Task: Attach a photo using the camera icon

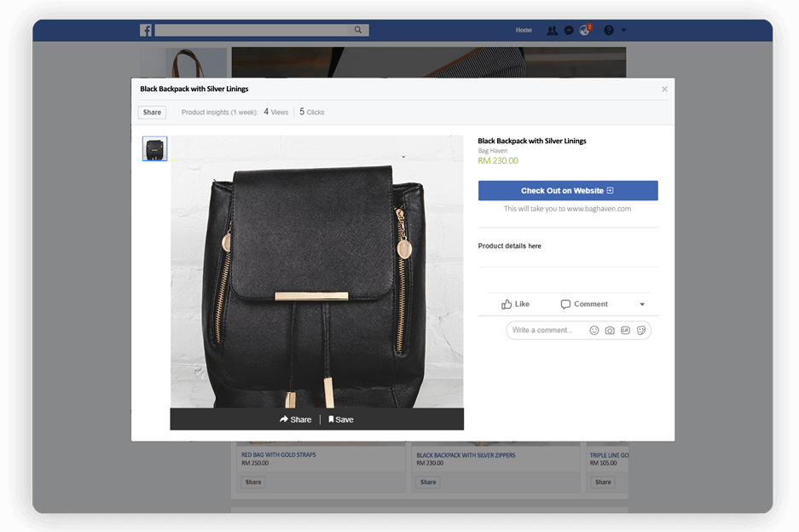Action: [x=610, y=330]
